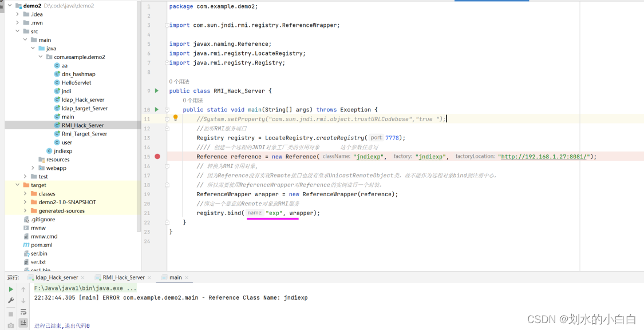Select the main run tab
Viewport: 644px width, 330px height.
[x=175, y=277]
